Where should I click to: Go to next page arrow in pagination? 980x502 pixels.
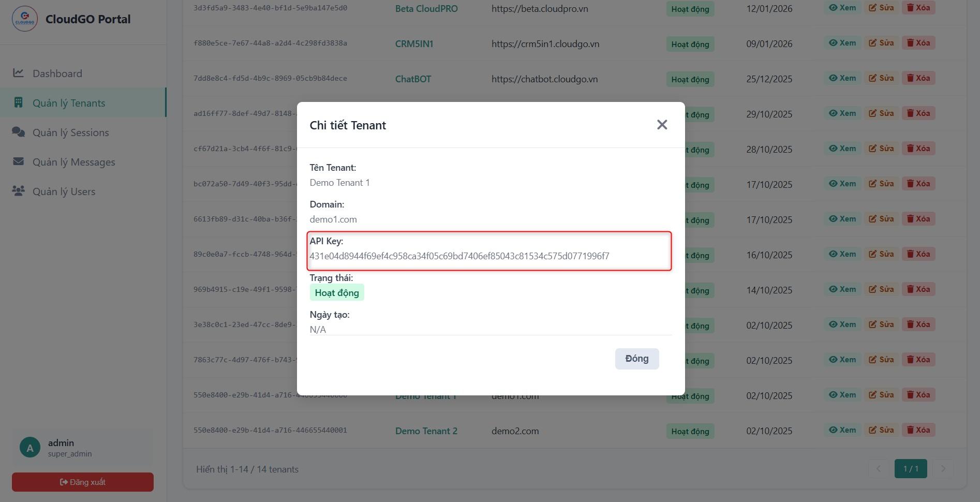coord(943,468)
